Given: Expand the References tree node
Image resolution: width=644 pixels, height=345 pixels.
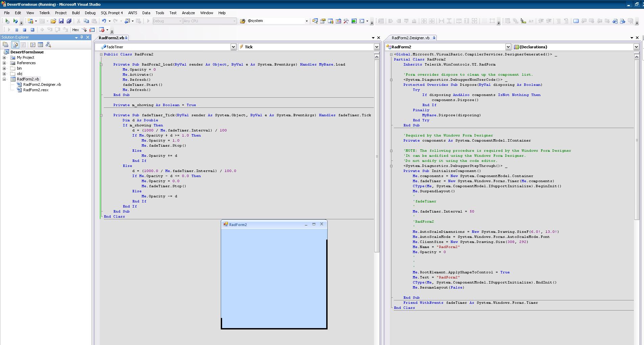Looking at the screenshot, I should point(4,63).
